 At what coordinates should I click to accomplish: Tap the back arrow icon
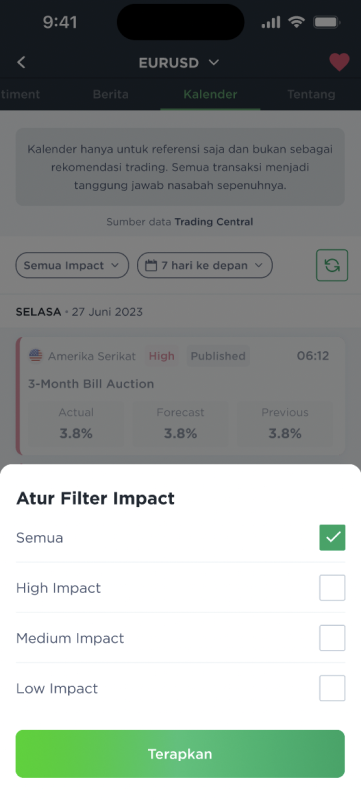click(x=21, y=62)
